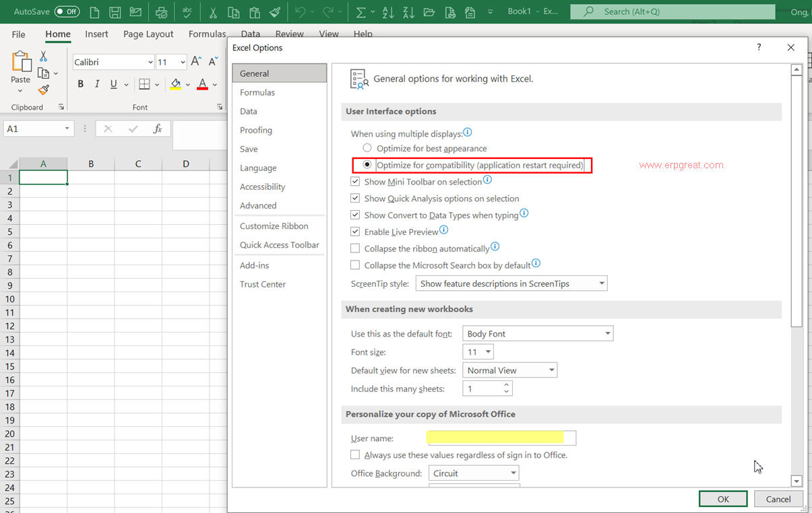
Task: Click Paste clipboard icon in ribbon
Action: pyautogui.click(x=21, y=63)
